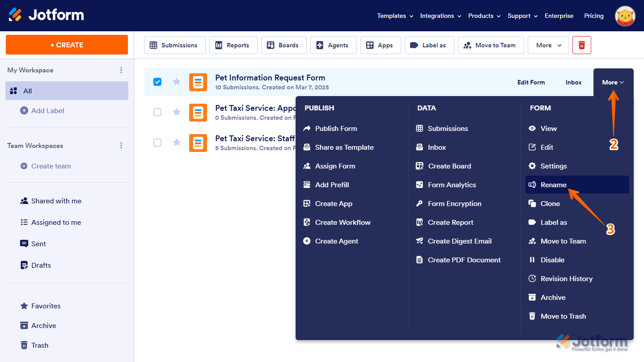Viewport: 644px width, 362px height.
Task: Open the Pricing page link
Action: [593, 16]
